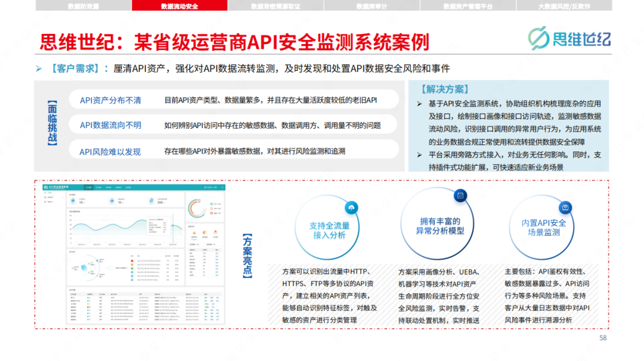Select the 大数据风控/反欺诈 tab

coord(564,6)
